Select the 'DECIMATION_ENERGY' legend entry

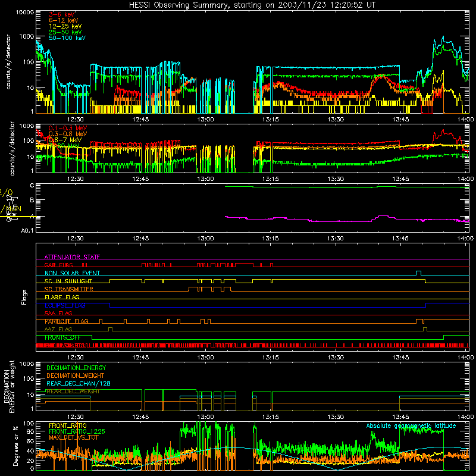76,368
